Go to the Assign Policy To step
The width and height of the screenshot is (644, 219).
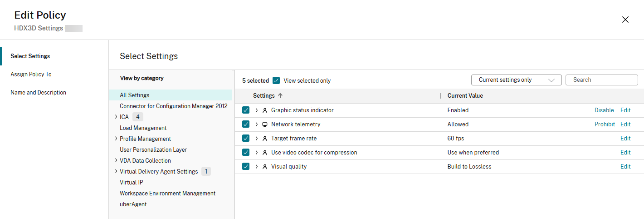(31, 75)
